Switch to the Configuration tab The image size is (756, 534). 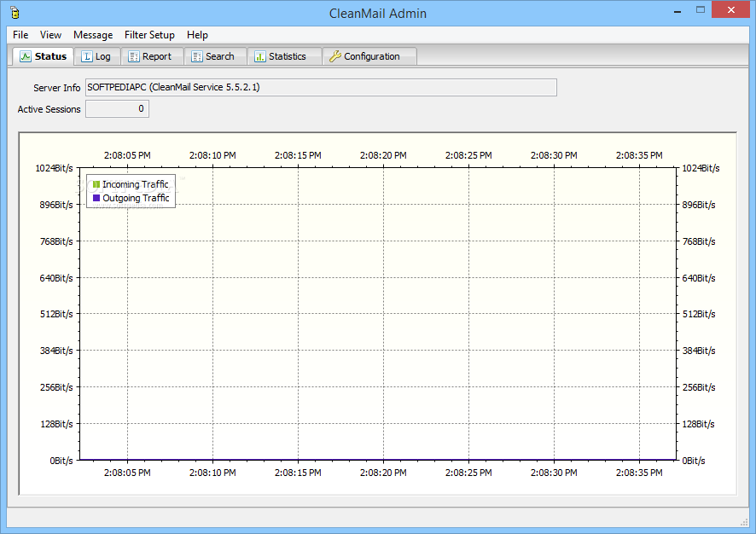(369, 56)
